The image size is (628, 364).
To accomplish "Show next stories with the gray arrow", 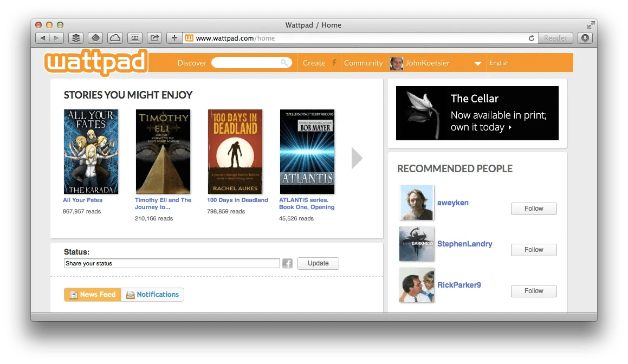I will 357,158.
